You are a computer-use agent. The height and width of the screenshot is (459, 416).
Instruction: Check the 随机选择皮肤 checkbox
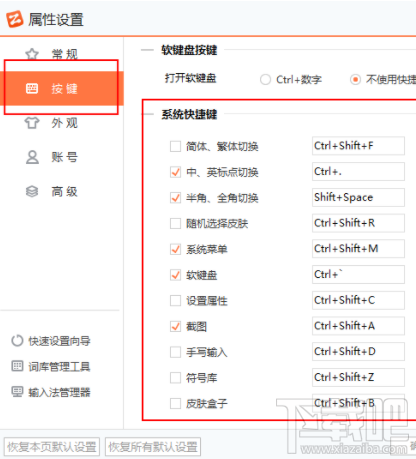coord(175,223)
